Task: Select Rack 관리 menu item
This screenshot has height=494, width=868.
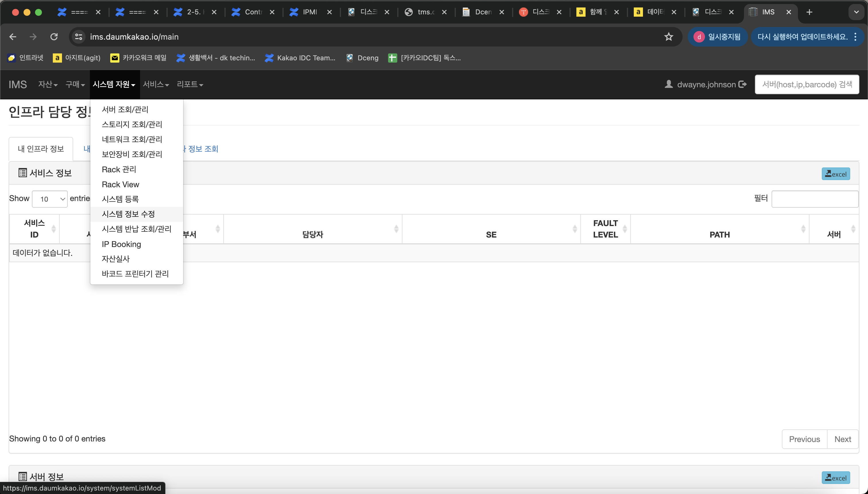Action: point(137,169)
